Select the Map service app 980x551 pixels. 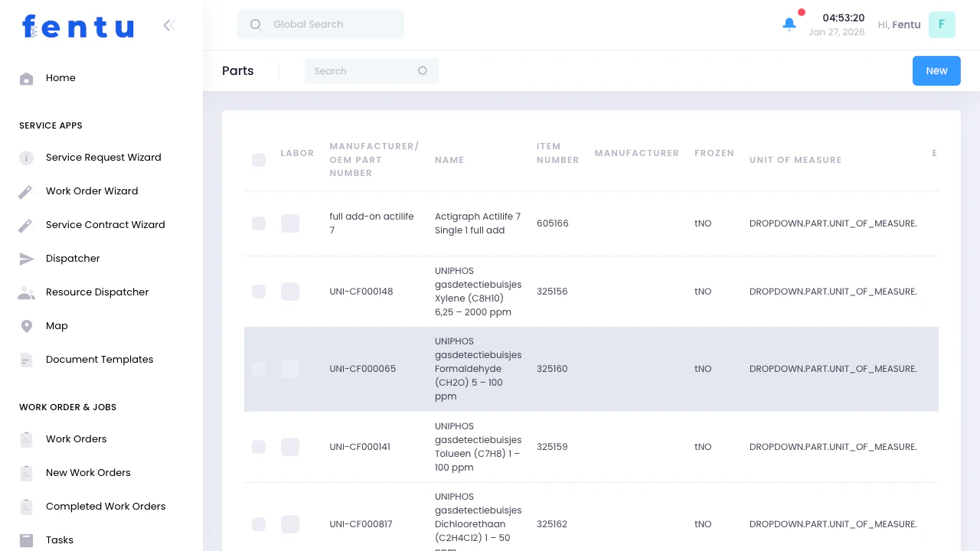click(x=57, y=325)
